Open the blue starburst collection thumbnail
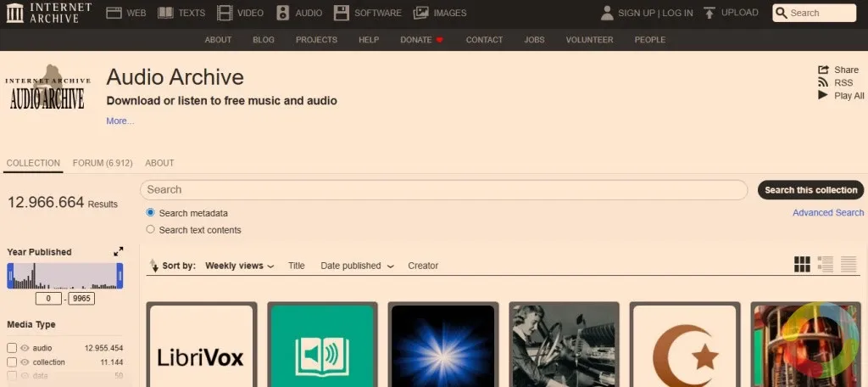 442,345
